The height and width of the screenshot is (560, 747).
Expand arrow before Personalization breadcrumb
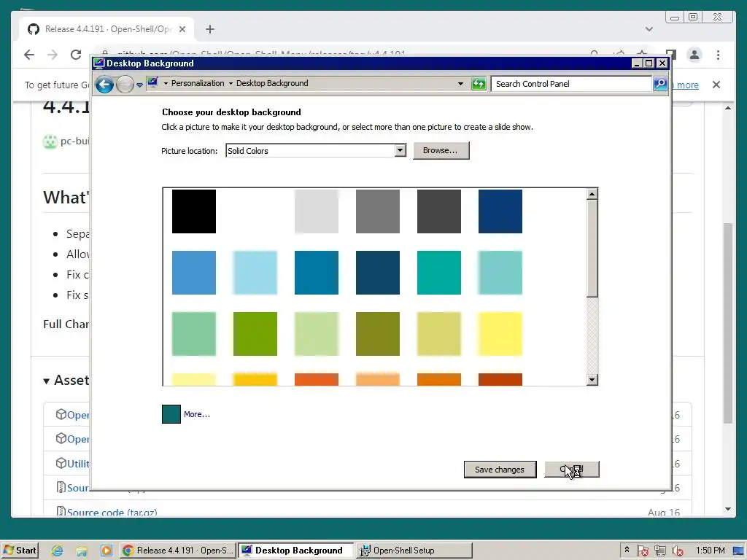click(x=166, y=83)
